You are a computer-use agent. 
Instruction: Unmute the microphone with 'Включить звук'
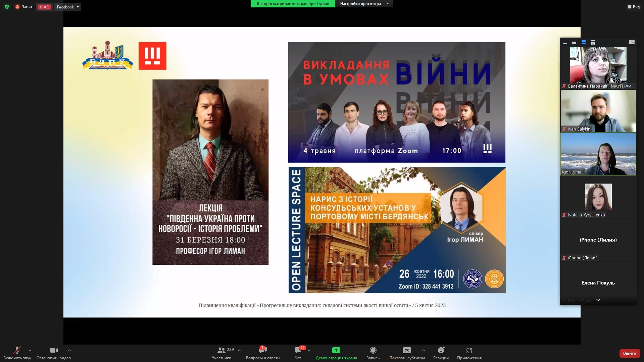[17, 353]
